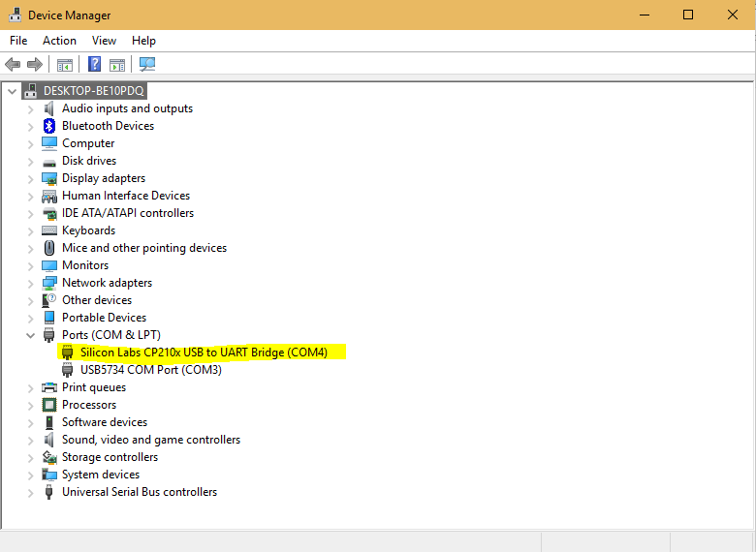Expand the Bluetooth Devices node
This screenshot has height=552, width=756.
[x=30, y=127]
